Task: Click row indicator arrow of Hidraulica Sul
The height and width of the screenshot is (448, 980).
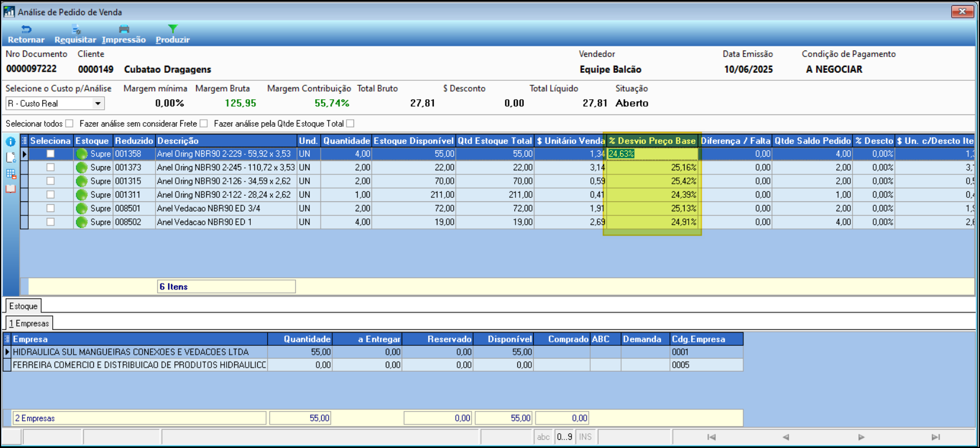Action: [x=7, y=352]
